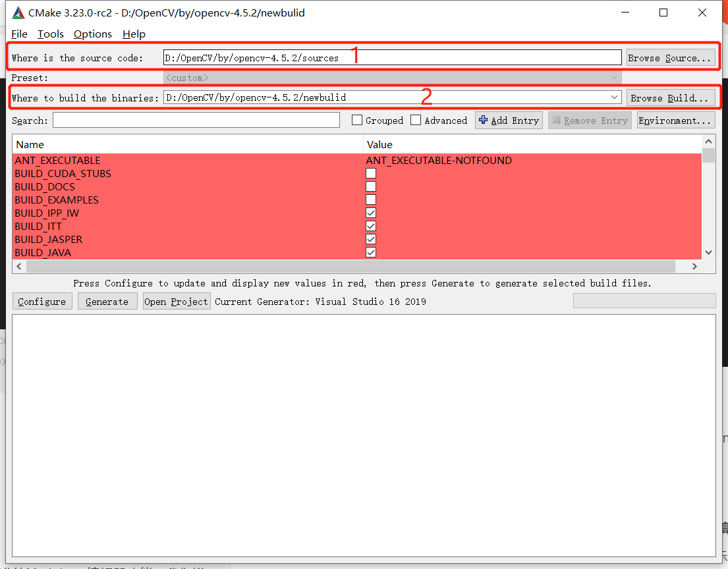Screen dimensions: 728x569
Task: Click the Generate button
Action: pyautogui.click(x=107, y=301)
